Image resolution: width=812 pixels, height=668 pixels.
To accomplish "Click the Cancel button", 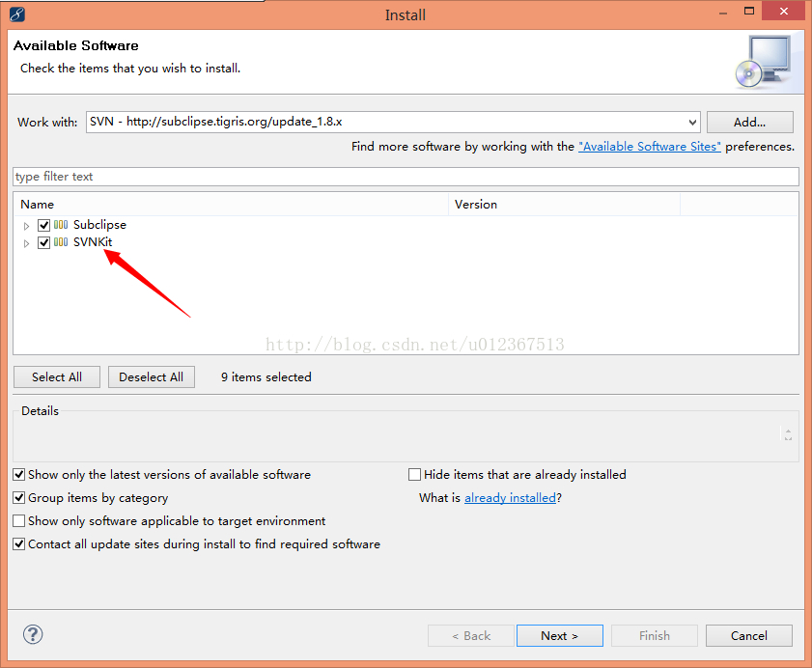I will tap(749, 635).
